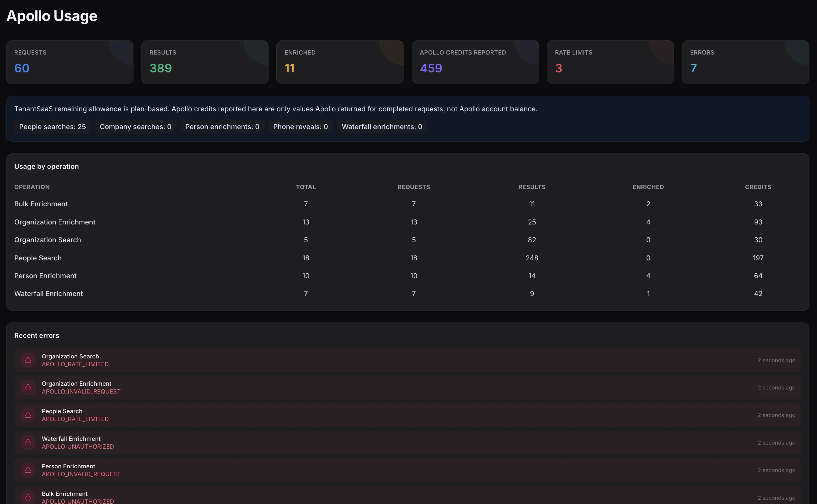Click APOLLO_INVALID_REQUEST under Person Enrichment
This screenshot has width=817, height=504.
81,474
